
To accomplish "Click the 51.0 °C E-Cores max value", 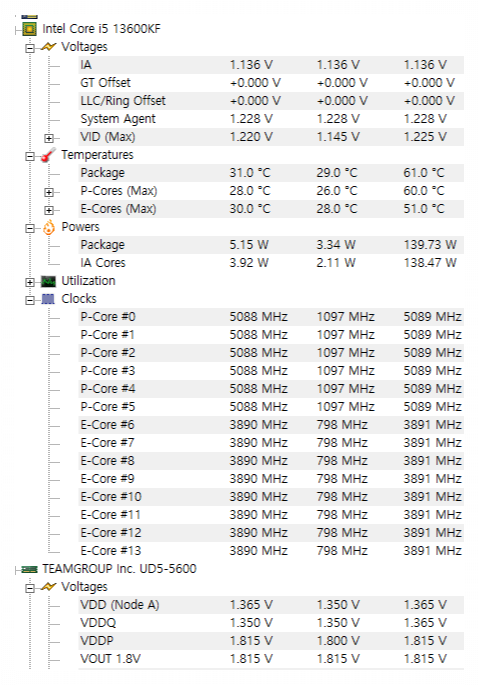I will [423, 209].
